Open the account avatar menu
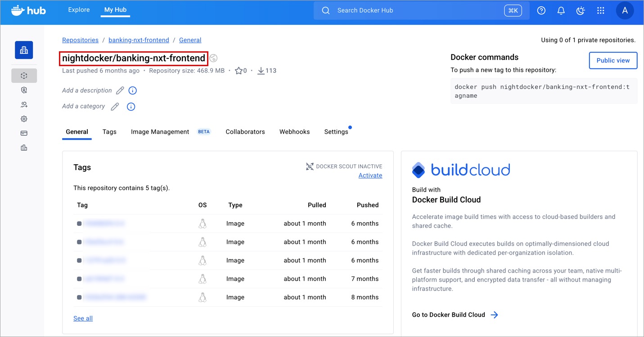The height and width of the screenshot is (337, 644). click(624, 11)
